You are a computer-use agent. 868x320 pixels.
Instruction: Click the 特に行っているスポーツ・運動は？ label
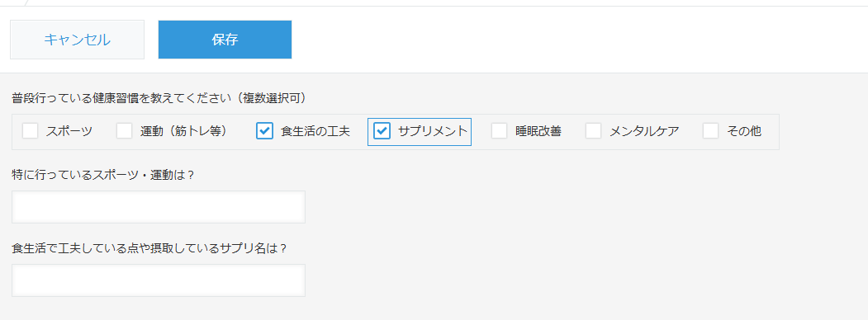pyautogui.click(x=102, y=175)
